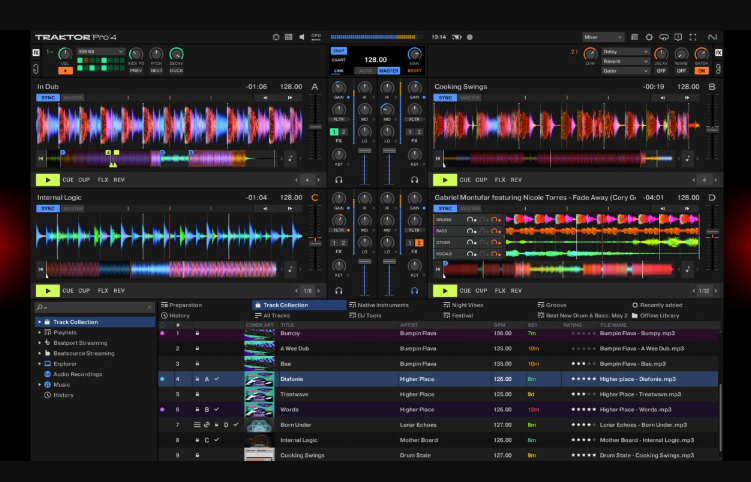Expand the Explorer tree node
This screenshot has width=751, height=482.
(x=39, y=364)
